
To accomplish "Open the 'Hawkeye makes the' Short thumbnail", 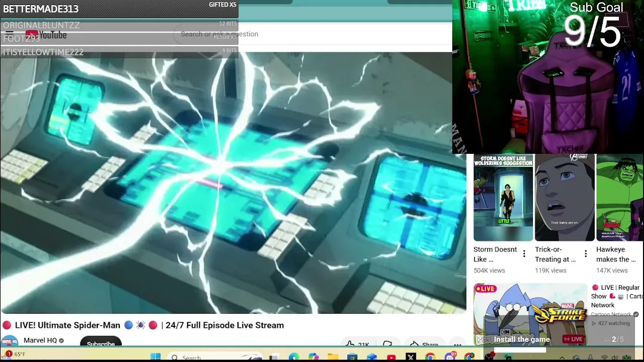I will pyautogui.click(x=620, y=198).
